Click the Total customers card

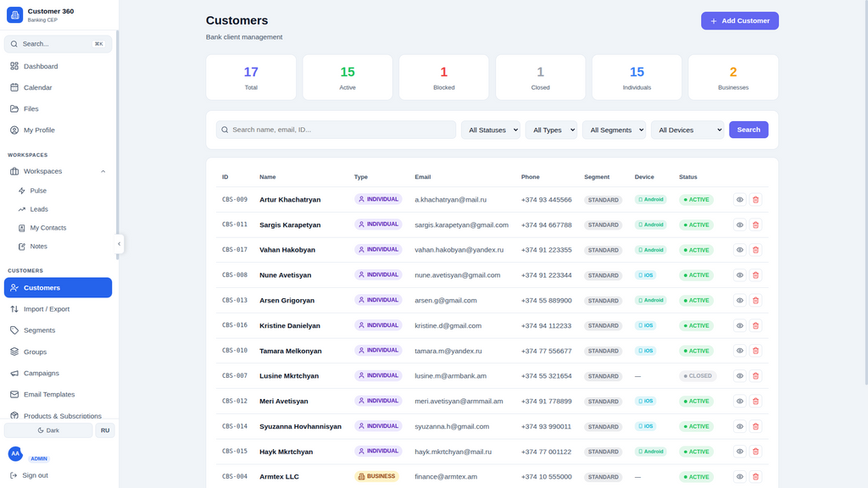pyautogui.click(x=251, y=77)
